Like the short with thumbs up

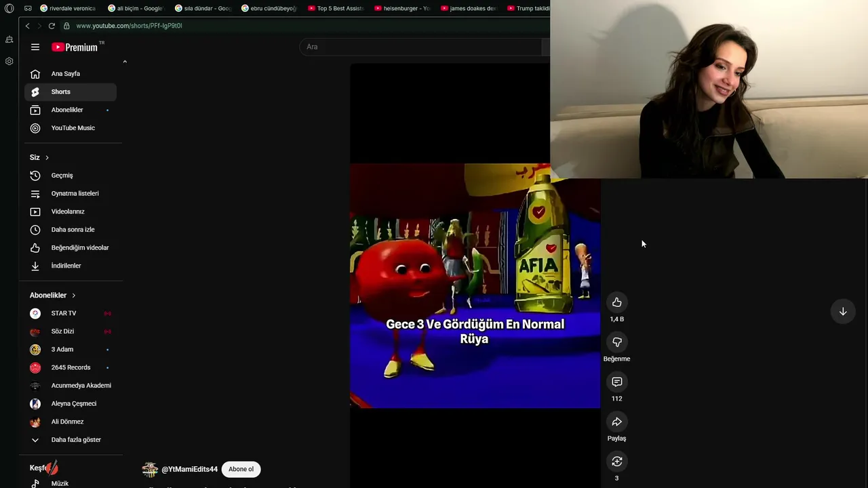pos(616,302)
